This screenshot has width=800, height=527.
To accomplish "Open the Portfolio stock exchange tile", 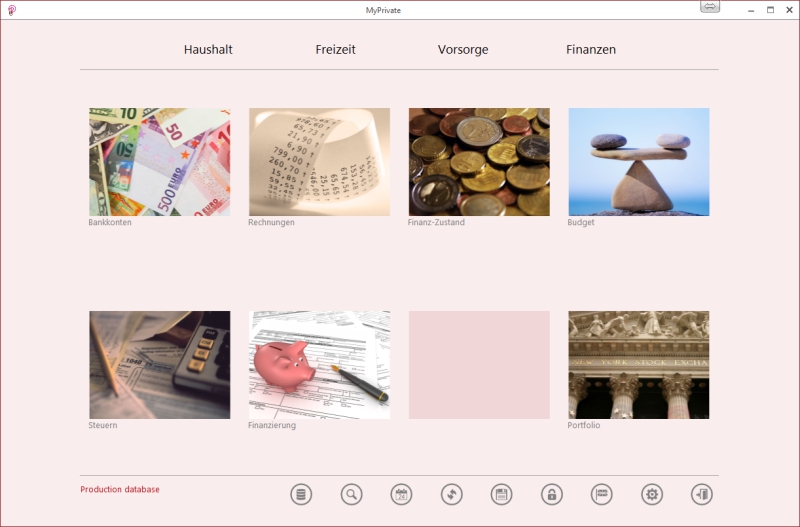I will 638,365.
